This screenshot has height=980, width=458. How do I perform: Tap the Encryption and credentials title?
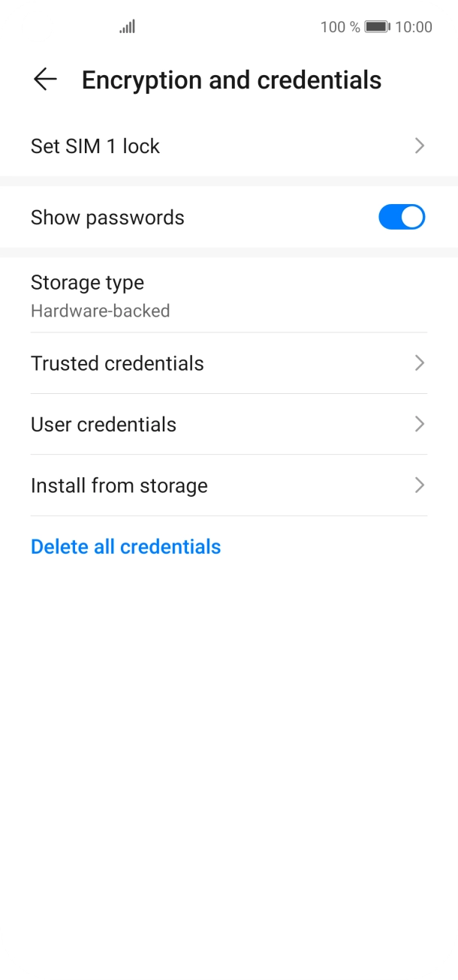231,80
